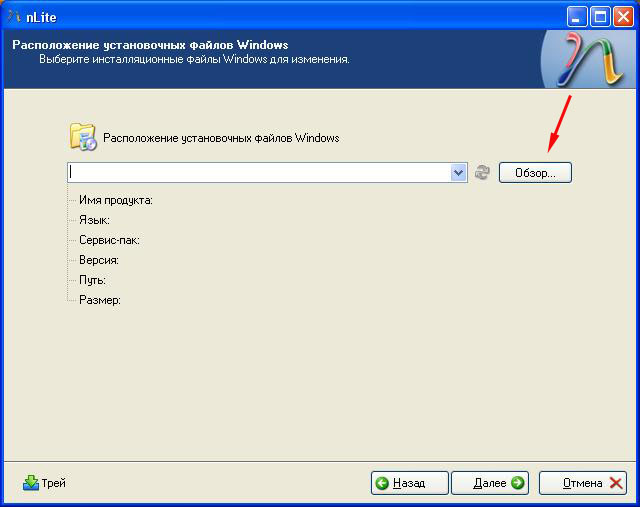Screen dimensions: 640x507
Task: Click the refresh icon beside path field
Action: click(482, 172)
